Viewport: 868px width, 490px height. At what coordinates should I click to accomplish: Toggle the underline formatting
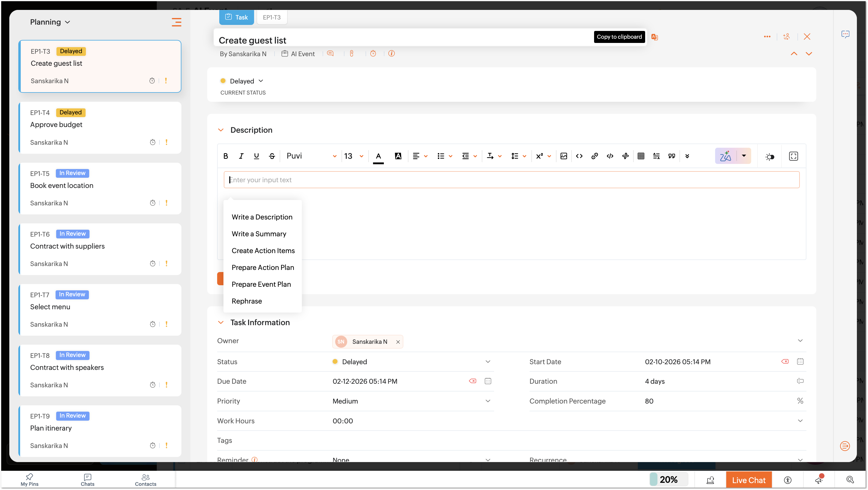[256, 156]
